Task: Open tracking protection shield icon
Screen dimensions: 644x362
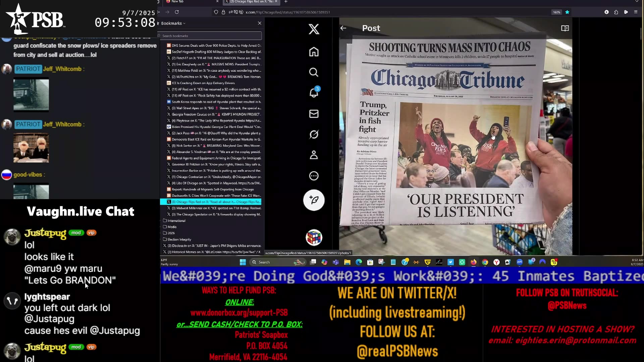Action: coord(216,12)
